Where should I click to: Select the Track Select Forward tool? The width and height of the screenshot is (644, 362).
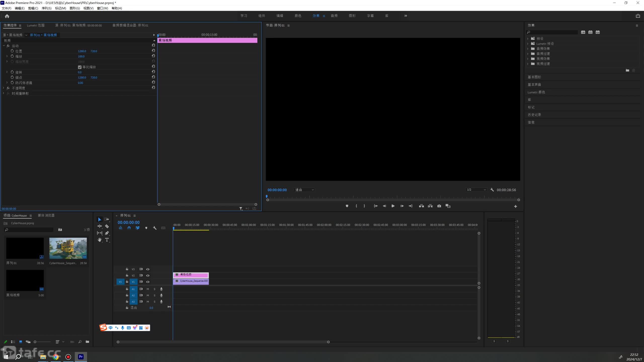pos(107,219)
